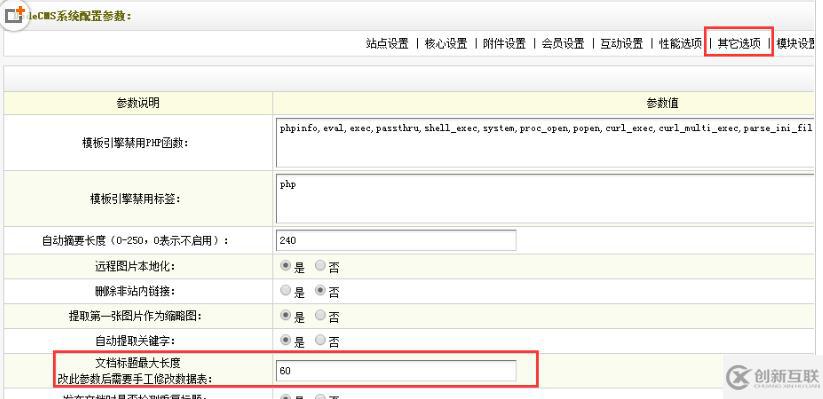The height and width of the screenshot is (399, 823).
Task: Click the 模板引擎禁用标签 label
Action: [x=135, y=200]
